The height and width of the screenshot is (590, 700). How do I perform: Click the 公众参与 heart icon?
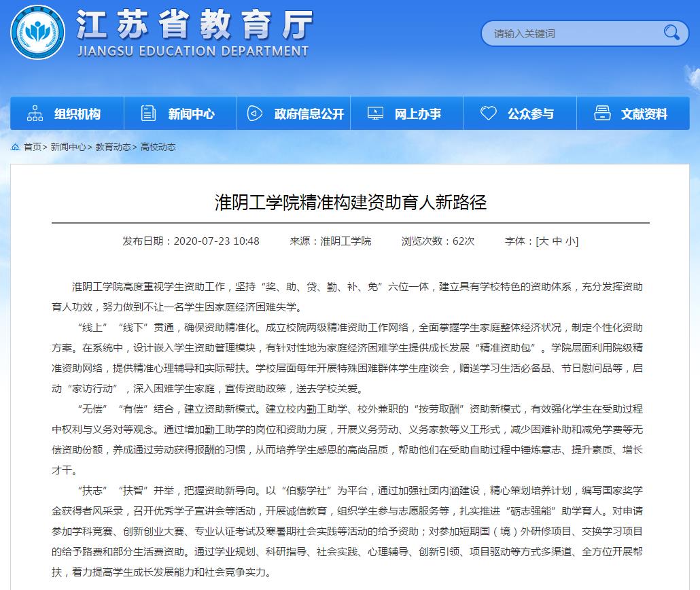488,114
